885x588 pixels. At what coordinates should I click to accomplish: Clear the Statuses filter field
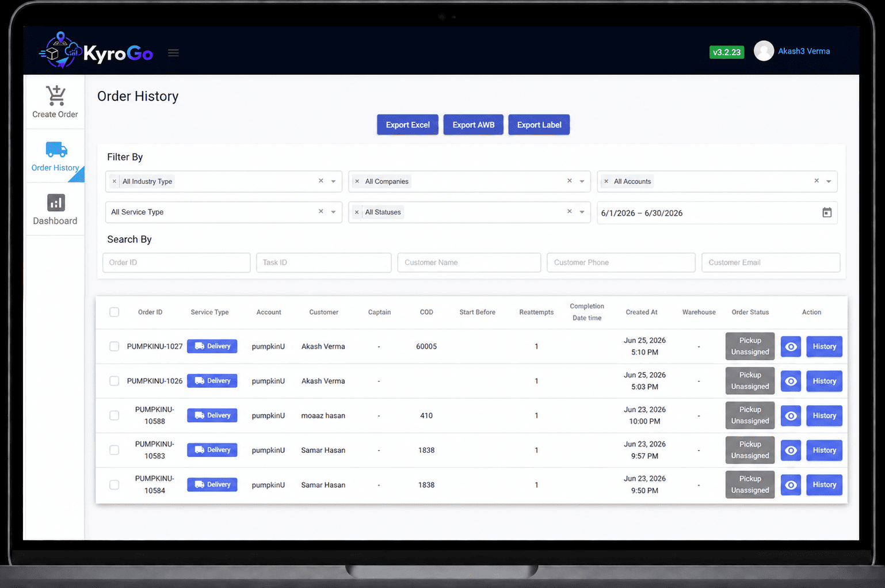pos(570,211)
